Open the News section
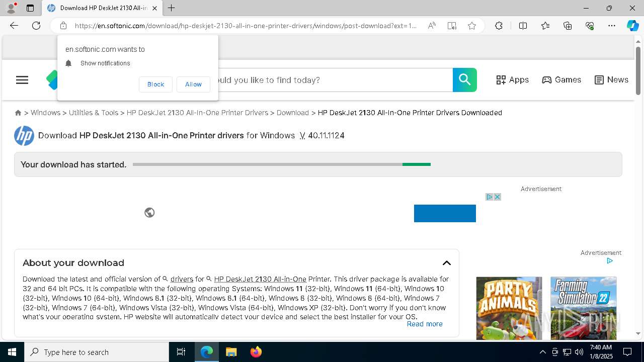The width and height of the screenshot is (644, 362). pos(611,80)
